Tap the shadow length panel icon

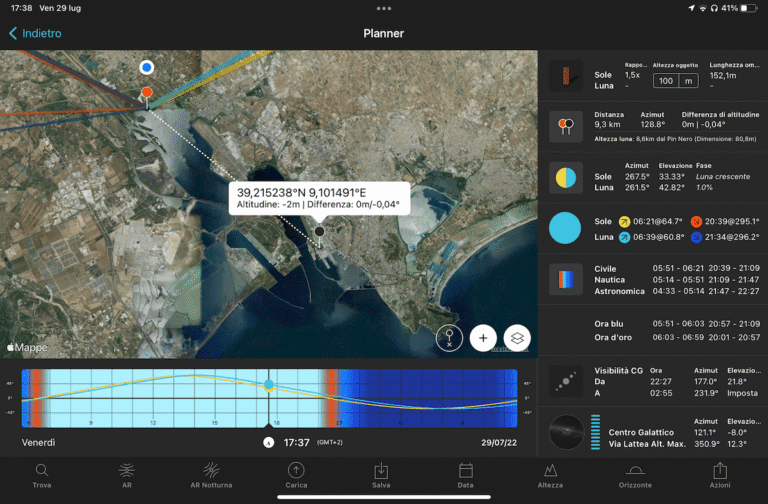point(566,76)
